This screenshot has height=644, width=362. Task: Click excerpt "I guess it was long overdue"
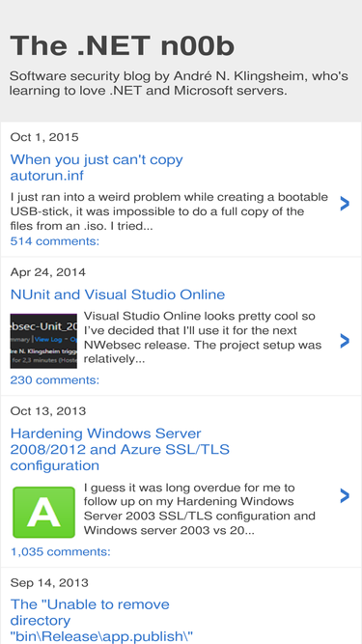(200, 509)
